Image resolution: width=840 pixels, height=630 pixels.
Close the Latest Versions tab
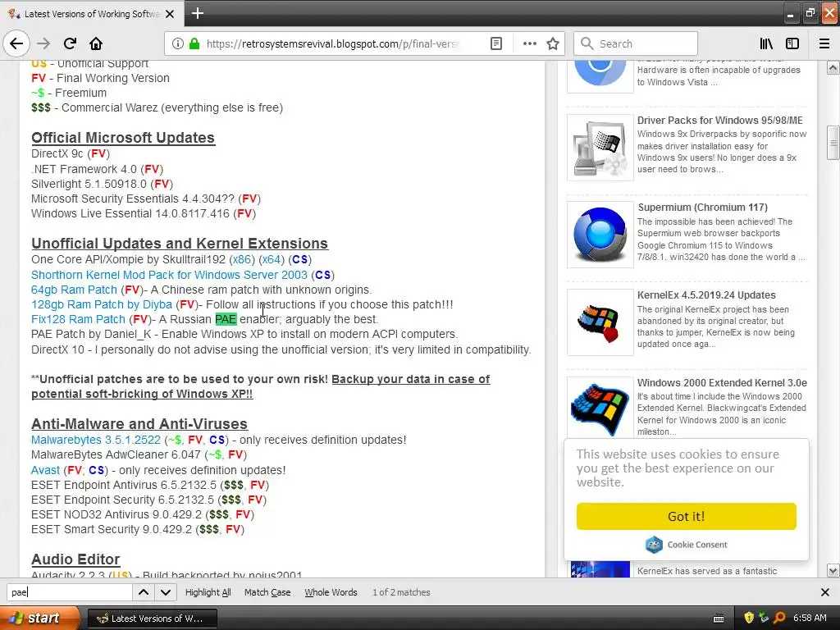point(170,14)
